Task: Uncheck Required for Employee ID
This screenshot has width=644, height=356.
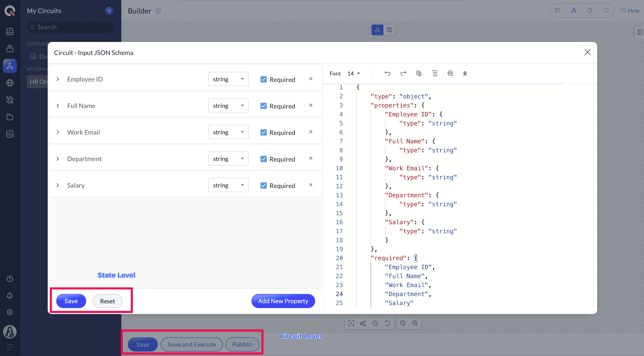Action: (263, 79)
